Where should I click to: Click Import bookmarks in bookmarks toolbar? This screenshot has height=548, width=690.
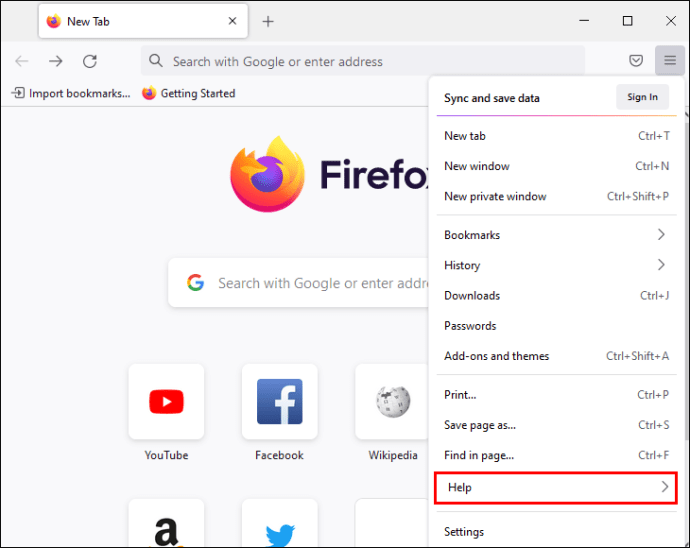pos(71,93)
